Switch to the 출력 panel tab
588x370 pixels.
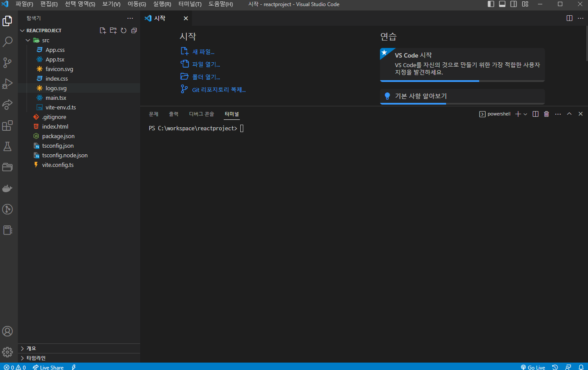tap(174, 114)
